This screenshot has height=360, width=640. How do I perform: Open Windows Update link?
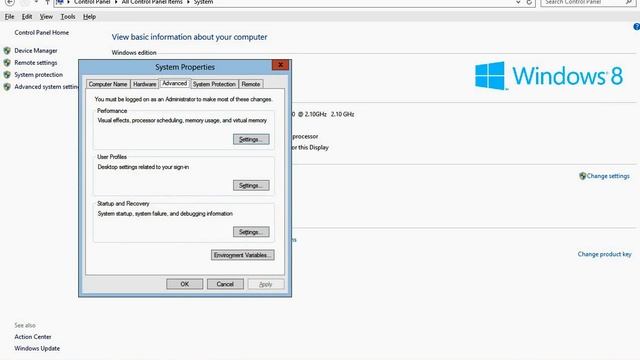(37, 348)
